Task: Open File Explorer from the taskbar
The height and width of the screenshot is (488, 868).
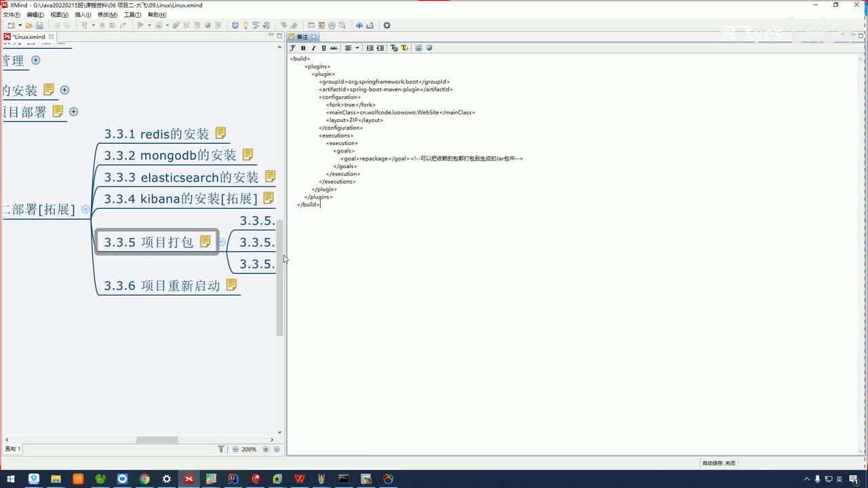Action: (56, 479)
